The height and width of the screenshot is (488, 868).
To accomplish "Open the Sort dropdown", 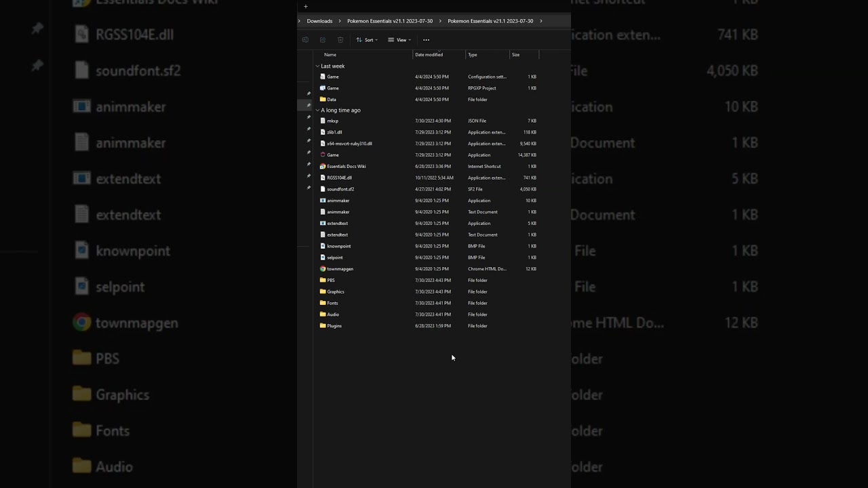I will pyautogui.click(x=367, y=40).
